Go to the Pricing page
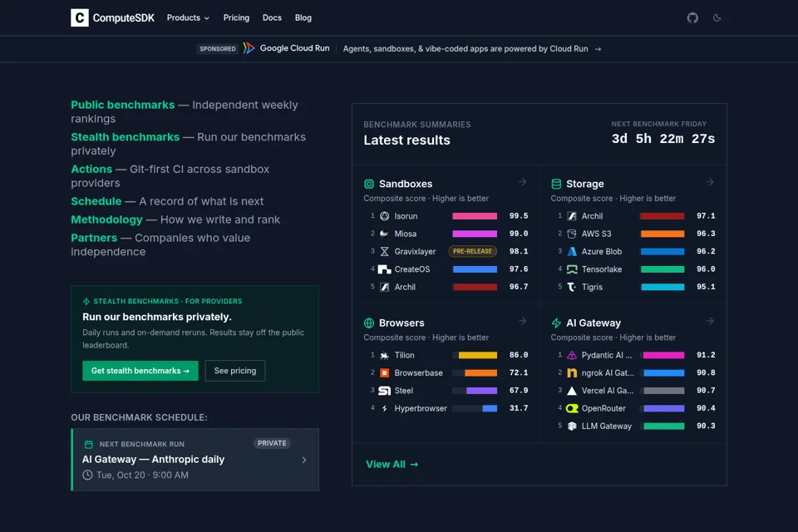The image size is (798, 532). point(236,17)
